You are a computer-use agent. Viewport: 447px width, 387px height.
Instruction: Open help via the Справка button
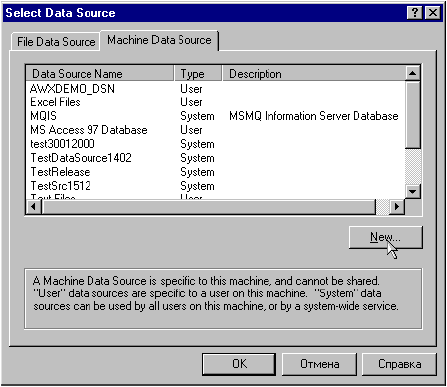(x=399, y=364)
